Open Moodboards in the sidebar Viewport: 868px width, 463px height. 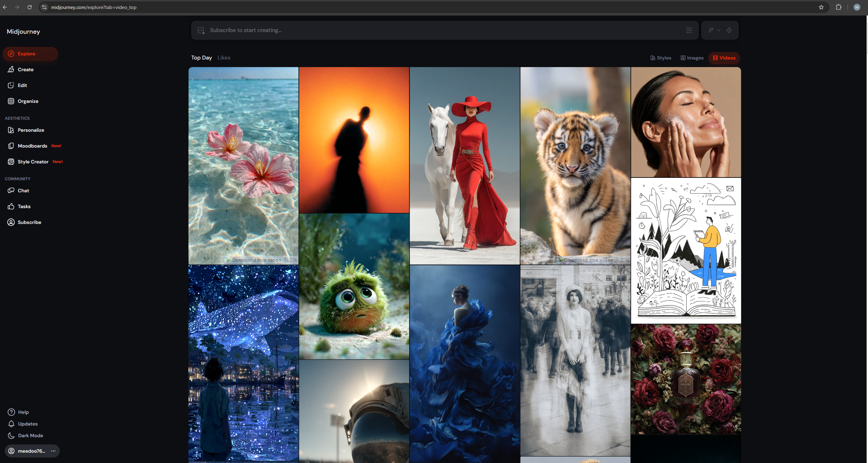pyautogui.click(x=32, y=146)
